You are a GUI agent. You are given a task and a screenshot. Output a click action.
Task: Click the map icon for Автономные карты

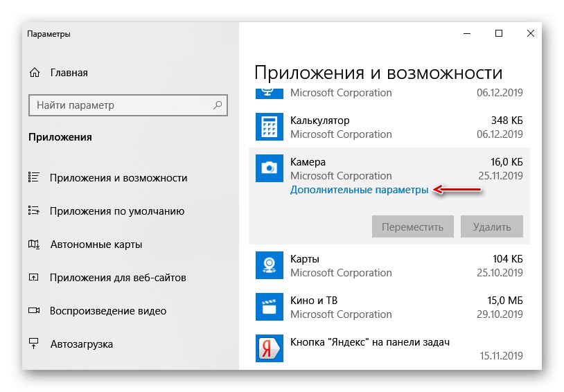click(x=34, y=244)
